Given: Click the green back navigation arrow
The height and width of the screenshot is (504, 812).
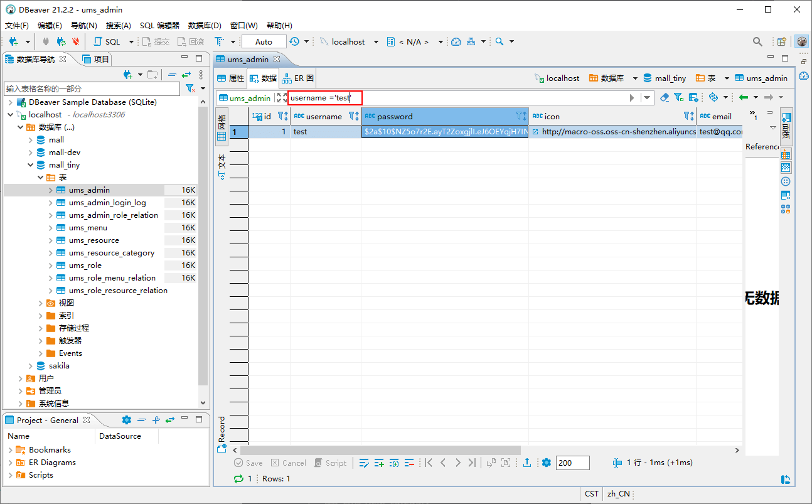Looking at the screenshot, I should pos(744,97).
